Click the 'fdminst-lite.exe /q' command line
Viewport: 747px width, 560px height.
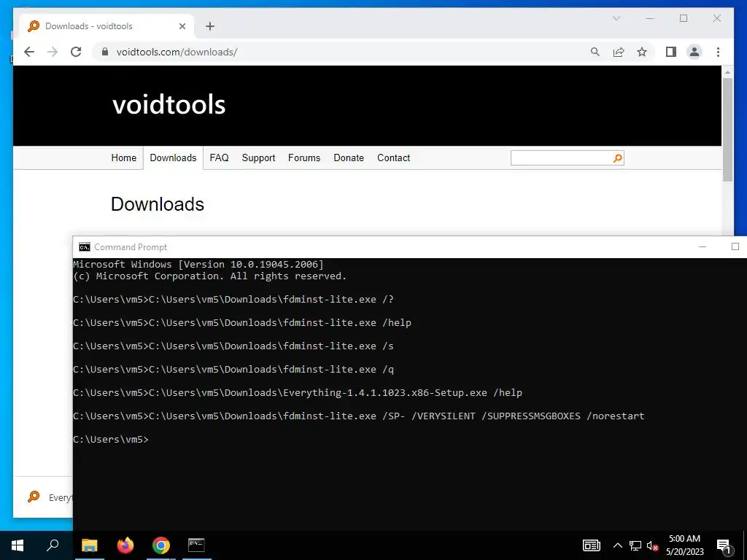click(233, 370)
